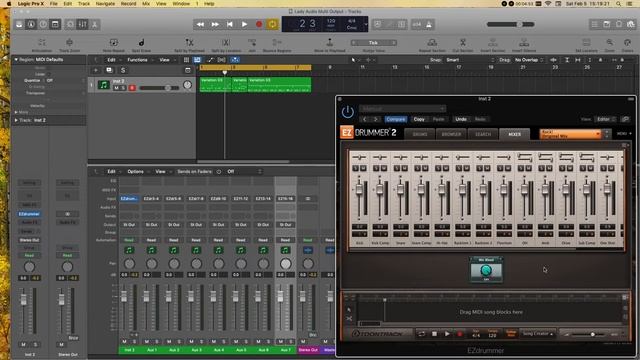The width and height of the screenshot is (640, 360).
Task: Open the File menu in the menu bar
Action: click(x=53, y=4)
